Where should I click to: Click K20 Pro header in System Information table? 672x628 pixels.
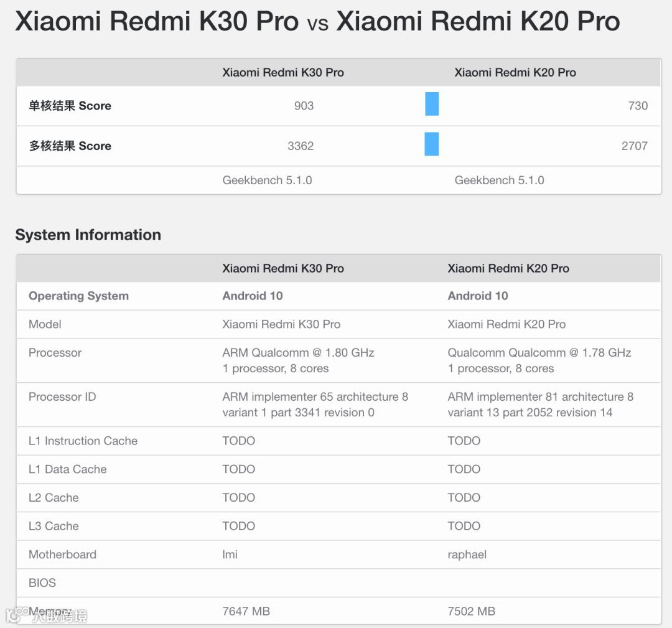(x=508, y=268)
